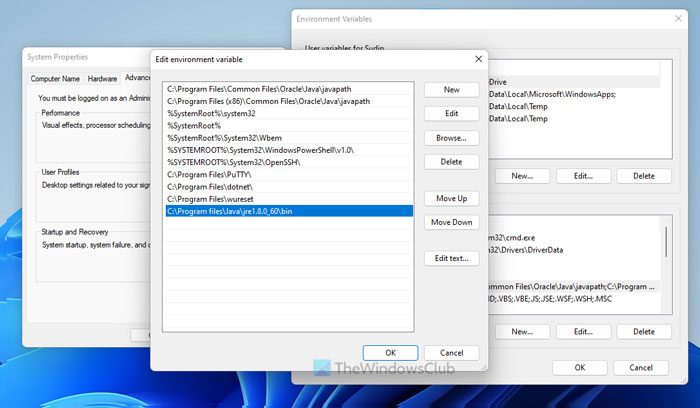Viewport: 700px width, 408px height.
Task: Click Edit... under System variables in Environment Variables
Action: tap(583, 332)
